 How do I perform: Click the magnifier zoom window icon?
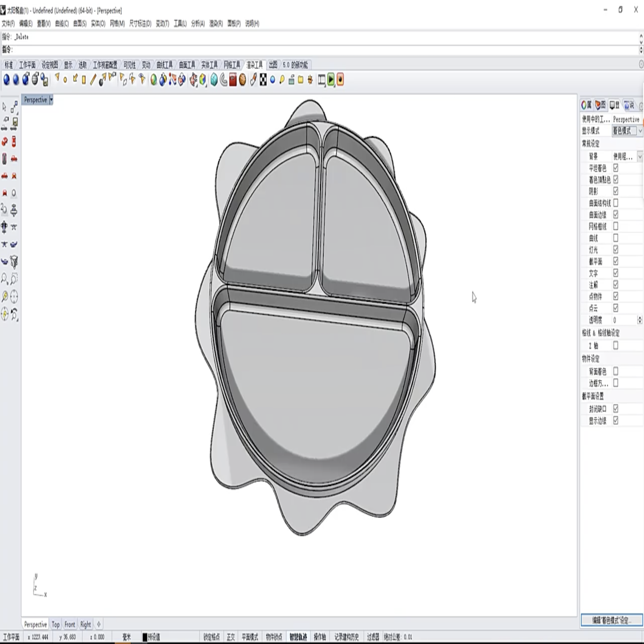coord(4,279)
